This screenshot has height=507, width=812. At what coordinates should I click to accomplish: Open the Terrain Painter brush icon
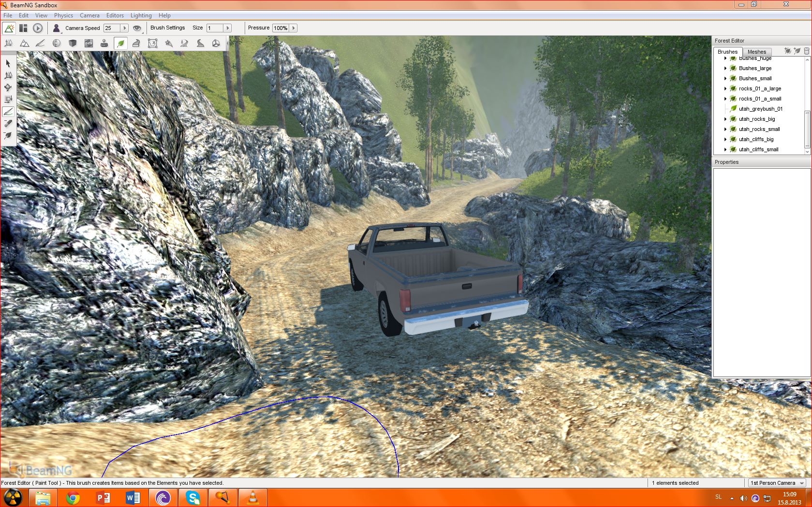pyautogui.click(x=40, y=43)
